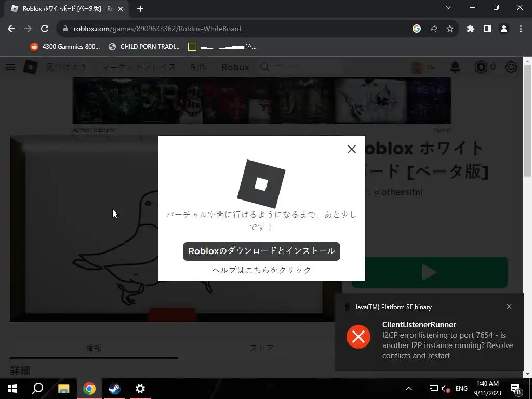This screenshot has width=532, height=399.
Task: Go back to the previous page
Action: point(11,29)
